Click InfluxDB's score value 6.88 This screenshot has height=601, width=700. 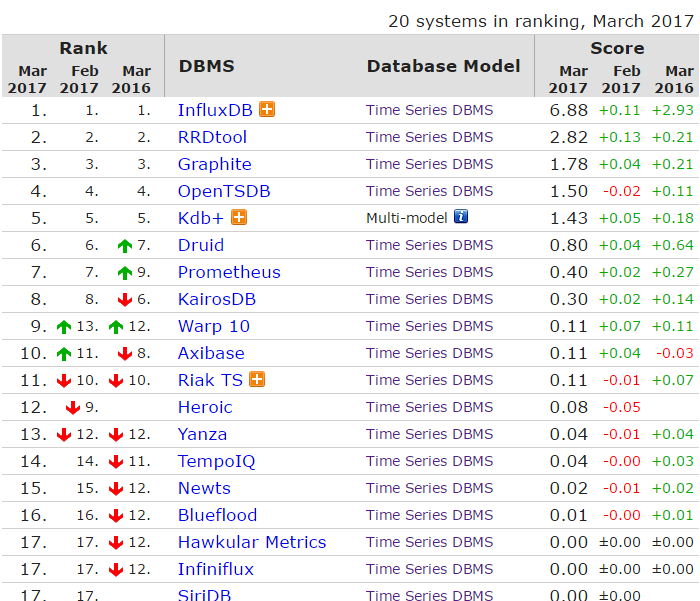point(568,110)
